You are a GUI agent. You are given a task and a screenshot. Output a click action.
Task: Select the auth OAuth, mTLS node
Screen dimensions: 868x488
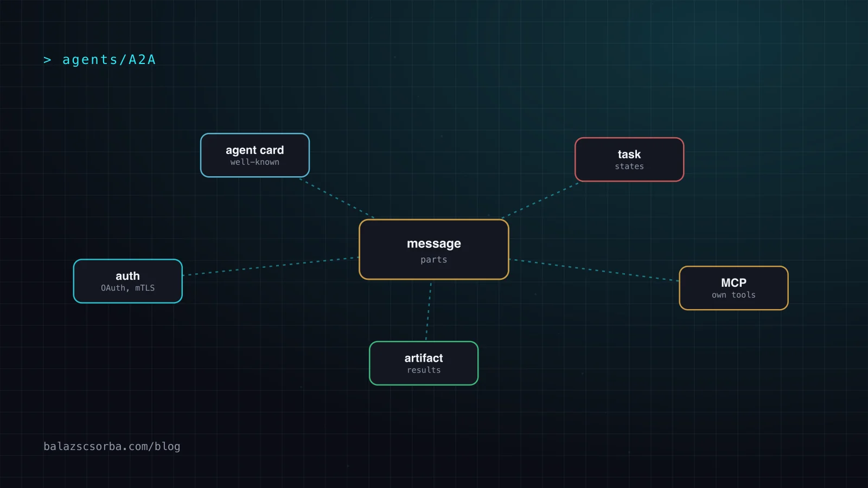pos(128,281)
